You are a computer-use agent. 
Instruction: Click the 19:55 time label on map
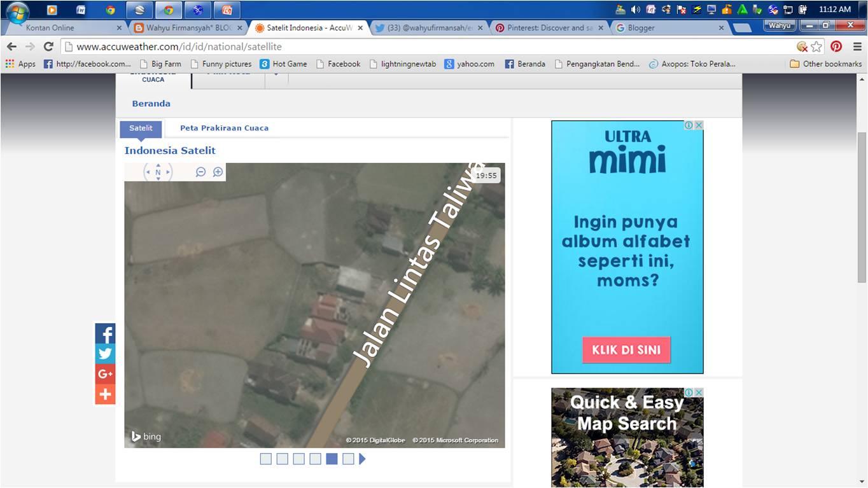pyautogui.click(x=486, y=176)
